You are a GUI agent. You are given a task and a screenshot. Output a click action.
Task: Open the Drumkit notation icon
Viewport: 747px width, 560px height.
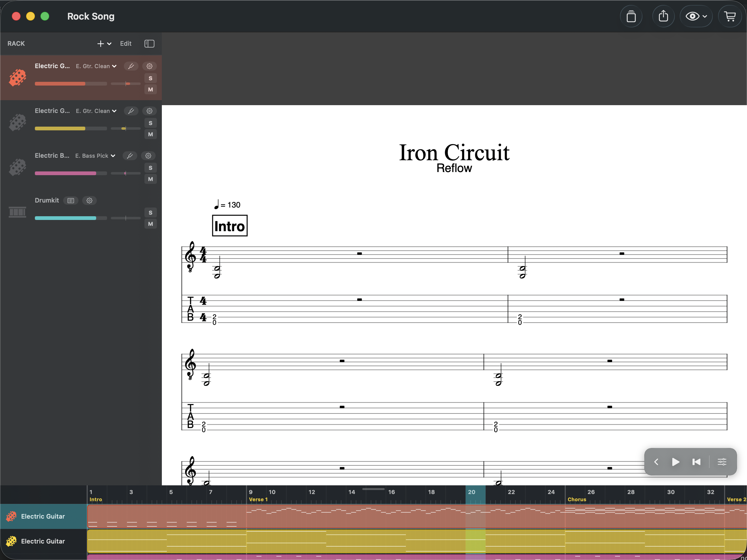(x=71, y=200)
